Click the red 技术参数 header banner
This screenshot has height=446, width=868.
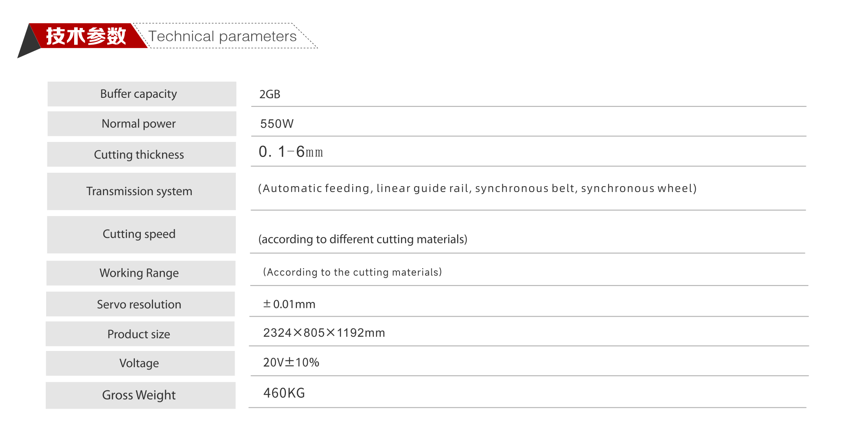click(x=87, y=36)
